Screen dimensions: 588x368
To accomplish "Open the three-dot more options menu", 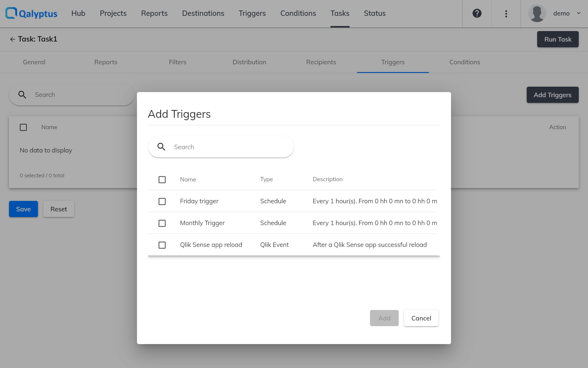I will coord(506,13).
